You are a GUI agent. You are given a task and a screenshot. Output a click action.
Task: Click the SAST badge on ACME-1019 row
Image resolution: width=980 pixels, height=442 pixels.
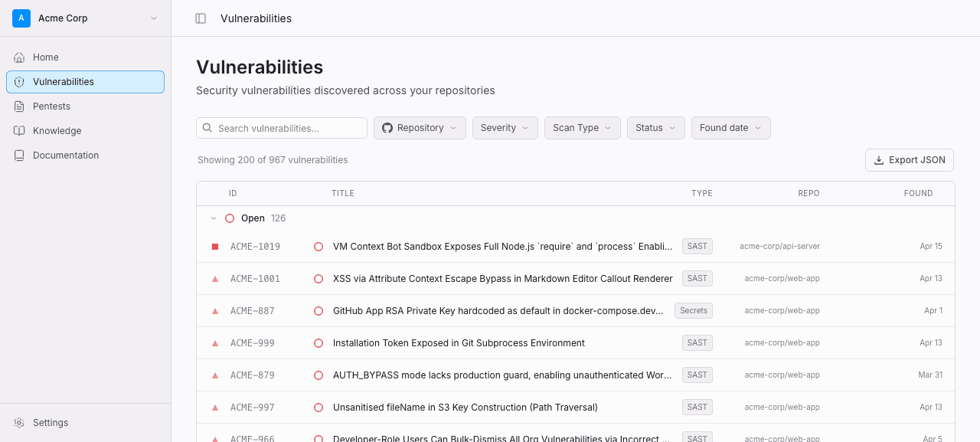tap(697, 247)
